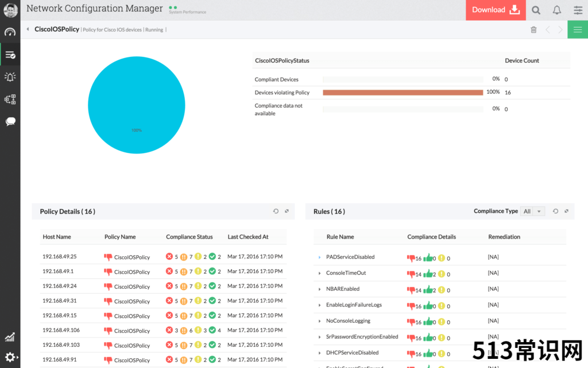Image resolution: width=588 pixels, height=368 pixels.
Task: Click thumbs-down icon in 192.168.49.25 row
Action: (x=108, y=257)
